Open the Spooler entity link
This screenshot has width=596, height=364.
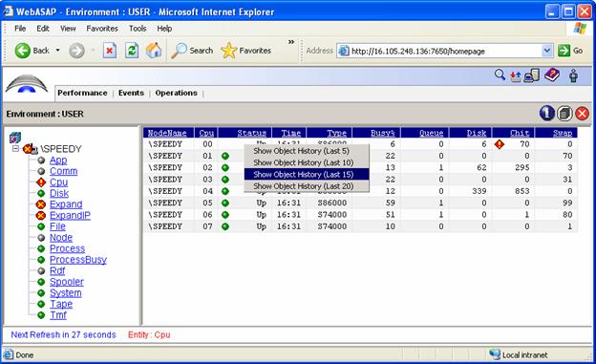click(x=67, y=282)
